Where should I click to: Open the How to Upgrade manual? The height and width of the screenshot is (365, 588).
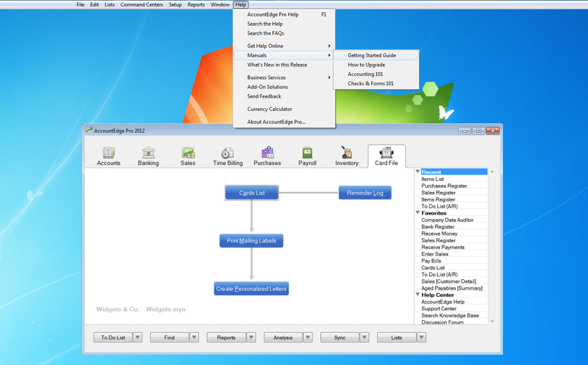point(376,65)
